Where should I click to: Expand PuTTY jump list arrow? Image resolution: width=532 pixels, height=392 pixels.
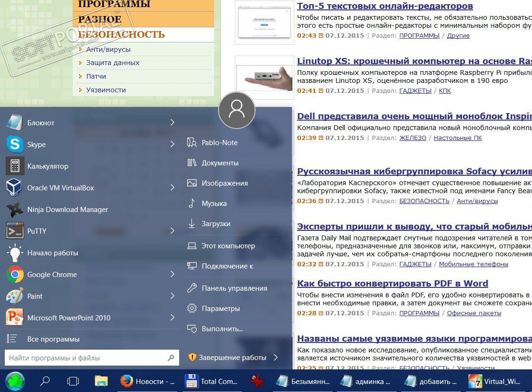pyautogui.click(x=172, y=231)
